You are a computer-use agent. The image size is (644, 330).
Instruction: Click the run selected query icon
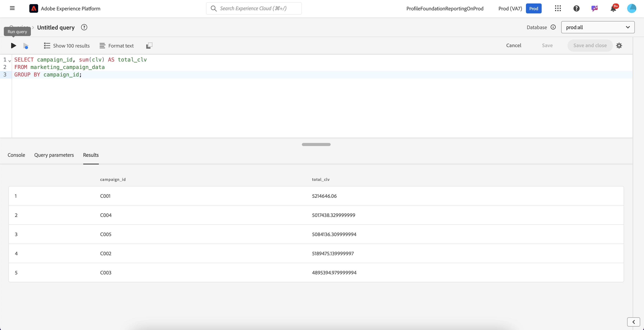[26, 46]
